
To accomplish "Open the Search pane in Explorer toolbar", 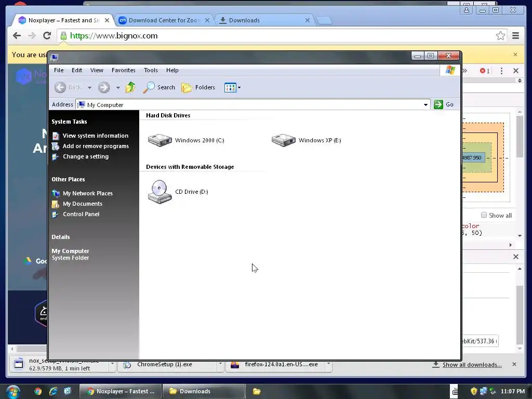I will tap(159, 87).
